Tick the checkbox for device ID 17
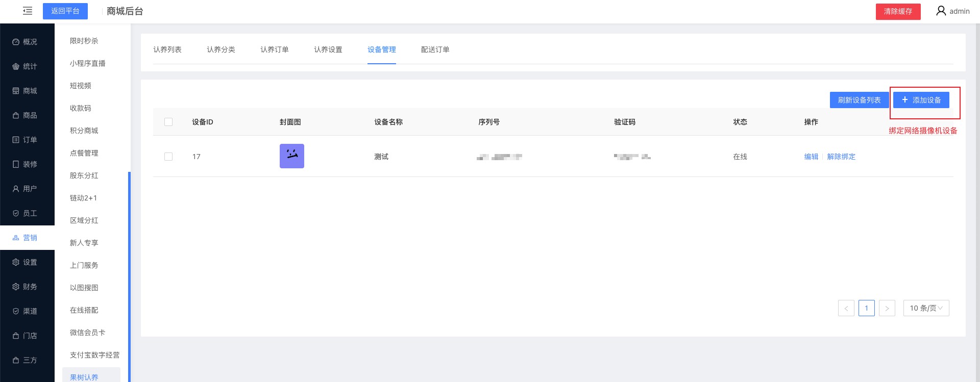Screen dimensions: 980x382 [168, 157]
